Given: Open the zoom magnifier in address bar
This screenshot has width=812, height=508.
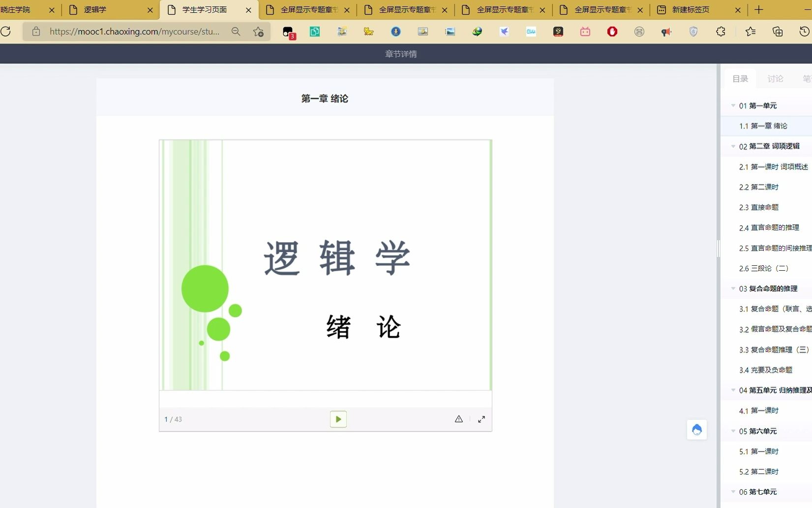Looking at the screenshot, I should [x=236, y=32].
